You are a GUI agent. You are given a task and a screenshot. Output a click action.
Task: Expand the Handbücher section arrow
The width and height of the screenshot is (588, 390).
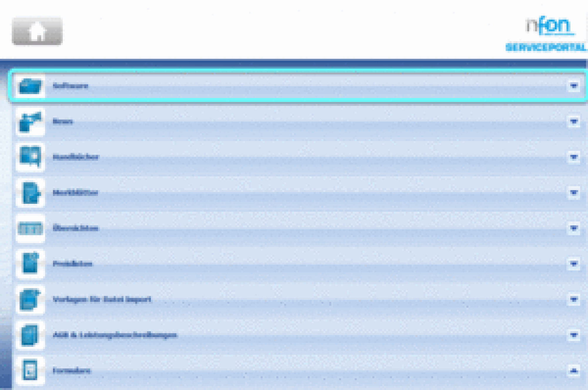click(574, 157)
